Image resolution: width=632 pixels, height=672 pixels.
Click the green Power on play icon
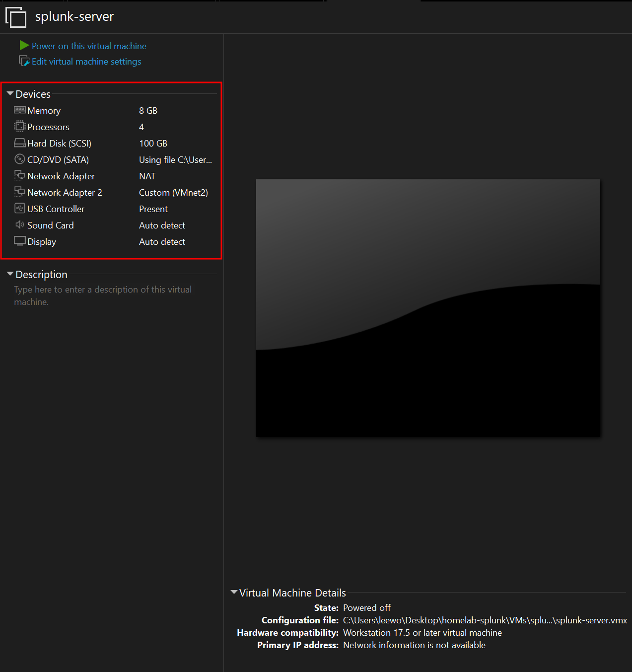(x=24, y=46)
